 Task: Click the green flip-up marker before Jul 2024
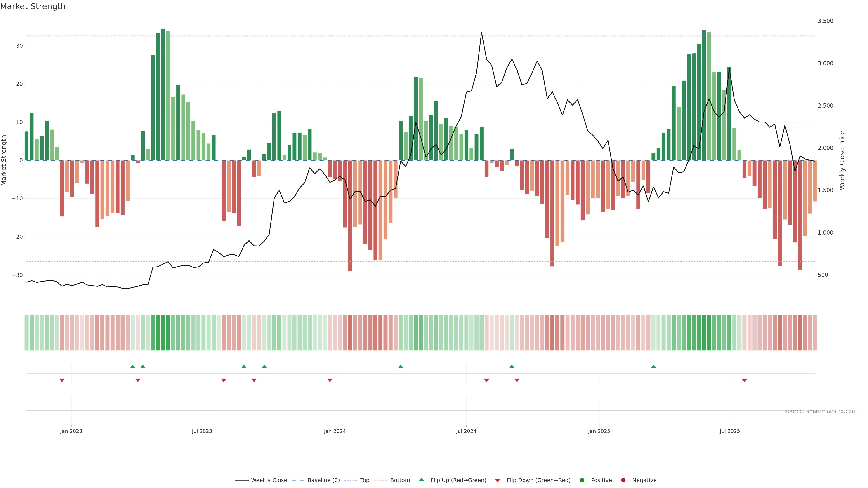(401, 366)
